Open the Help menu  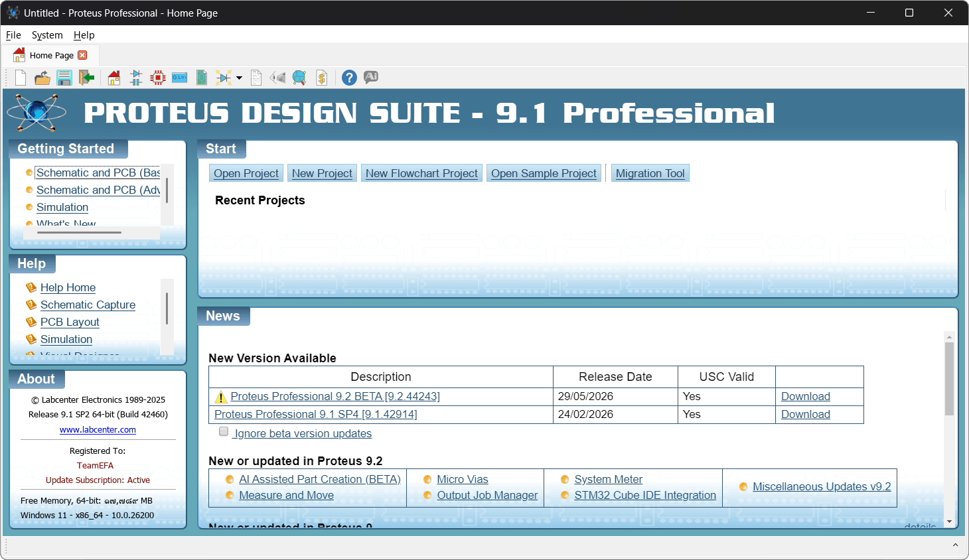tap(84, 35)
